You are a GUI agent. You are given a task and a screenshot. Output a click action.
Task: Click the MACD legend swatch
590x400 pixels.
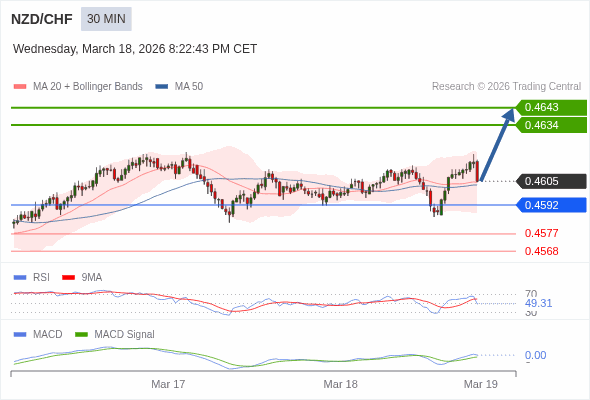click(x=20, y=335)
